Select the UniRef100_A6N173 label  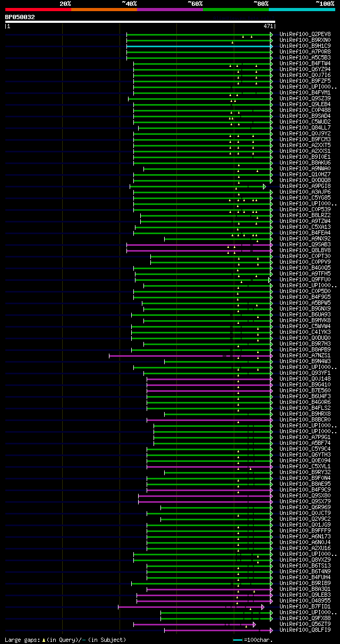point(305,537)
